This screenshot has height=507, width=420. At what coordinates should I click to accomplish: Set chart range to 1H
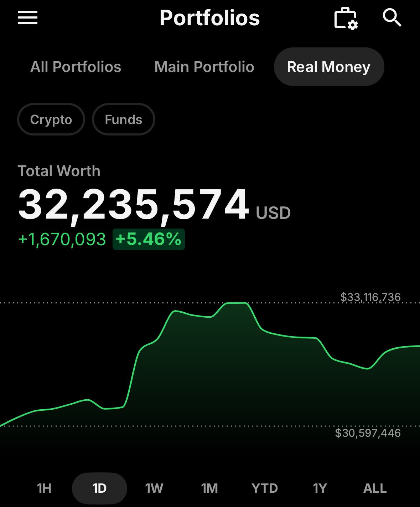(x=44, y=488)
